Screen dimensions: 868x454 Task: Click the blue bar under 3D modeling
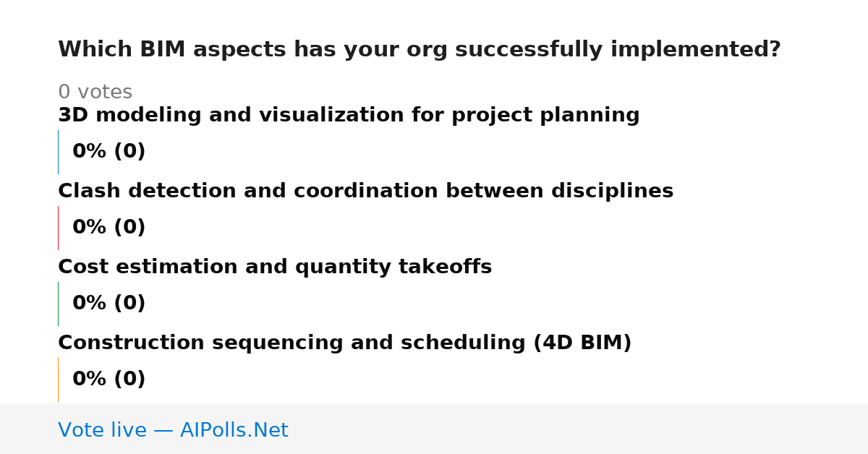[58, 152]
